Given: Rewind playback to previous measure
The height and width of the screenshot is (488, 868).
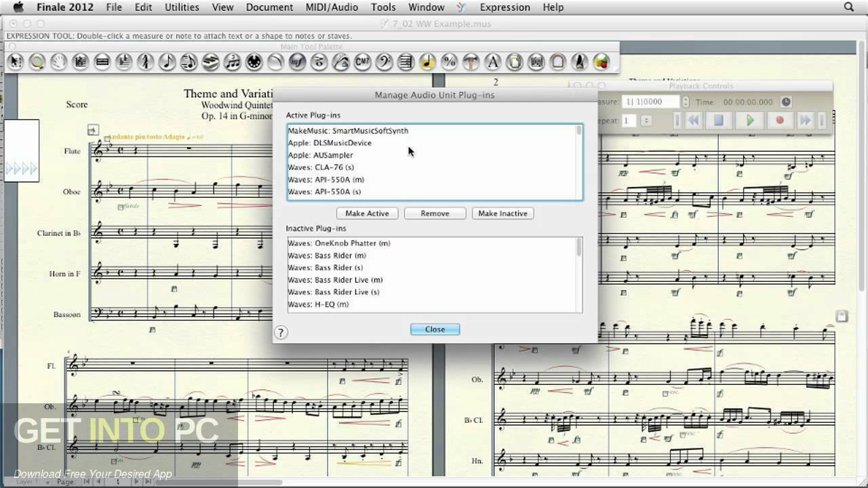Looking at the screenshot, I should click(694, 121).
